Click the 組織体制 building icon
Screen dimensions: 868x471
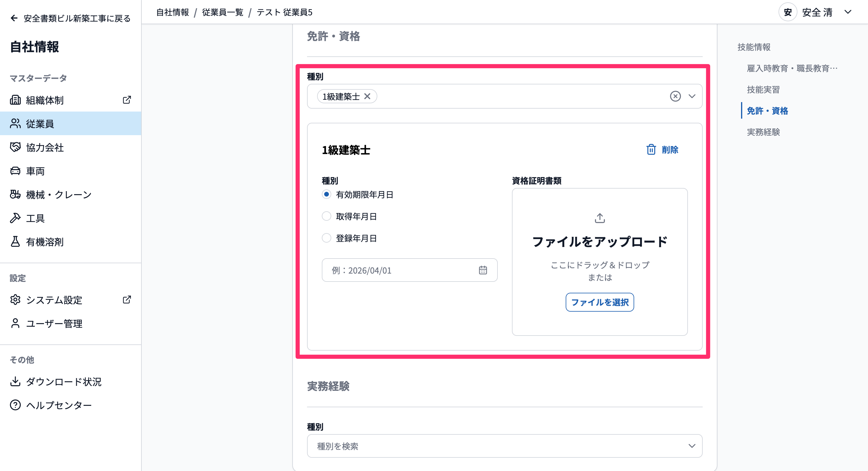point(15,100)
